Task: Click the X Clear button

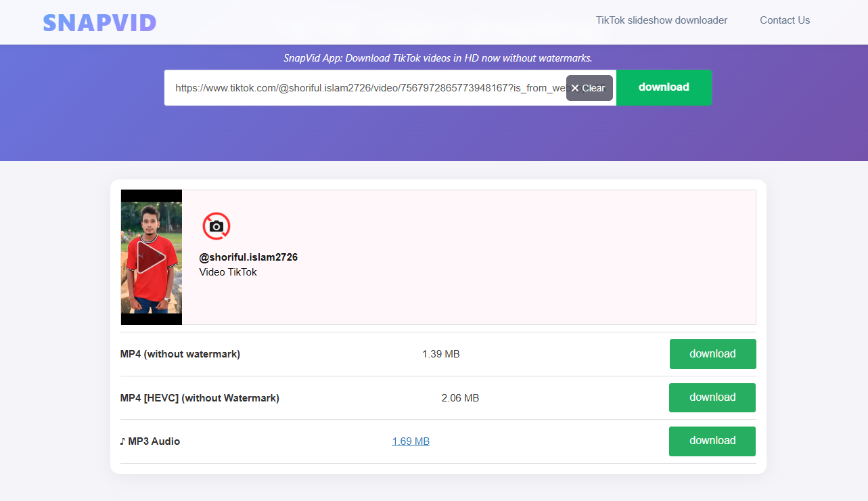Action: click(x=589, y=88)
